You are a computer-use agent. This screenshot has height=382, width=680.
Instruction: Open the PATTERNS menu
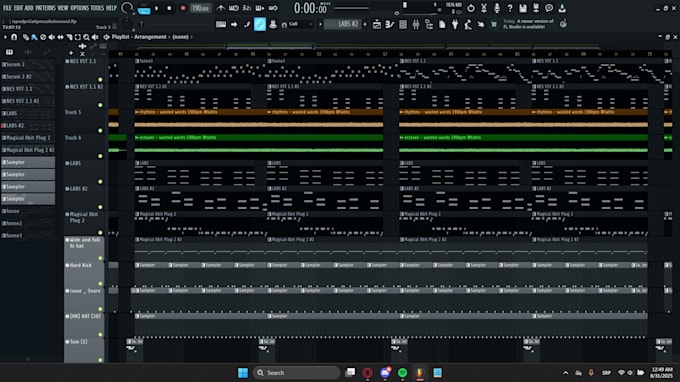pyautogui.click(x=45, y=8)
